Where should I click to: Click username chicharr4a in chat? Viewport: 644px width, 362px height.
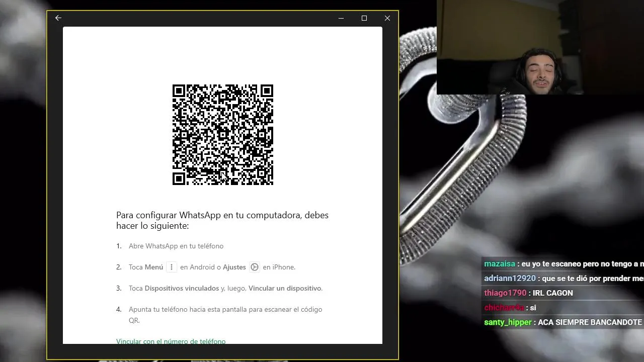(504, 307)
